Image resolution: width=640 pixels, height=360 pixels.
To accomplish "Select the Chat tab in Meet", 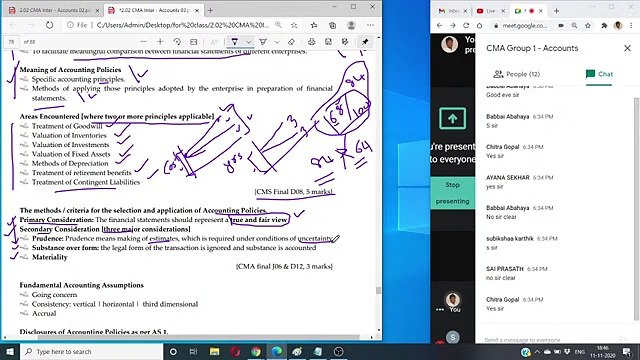I will click(x=599, y=74).
